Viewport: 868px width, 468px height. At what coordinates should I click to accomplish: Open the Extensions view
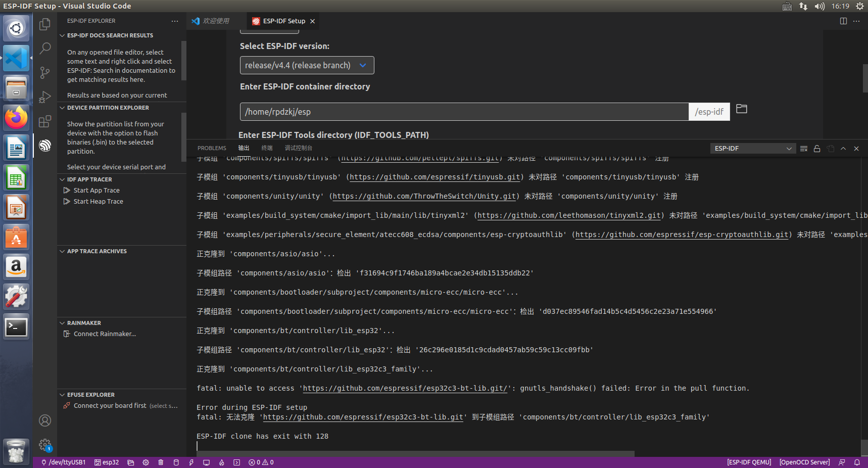coord(45,121)
